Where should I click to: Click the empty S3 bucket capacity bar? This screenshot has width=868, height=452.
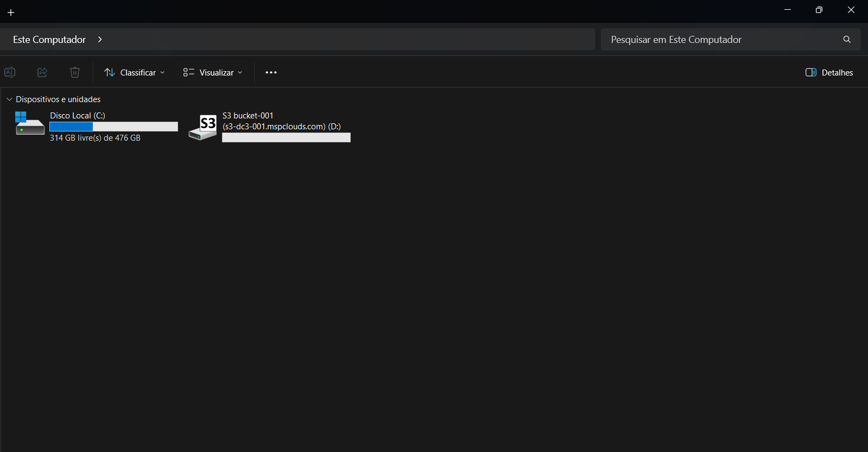tap(286, 138)
